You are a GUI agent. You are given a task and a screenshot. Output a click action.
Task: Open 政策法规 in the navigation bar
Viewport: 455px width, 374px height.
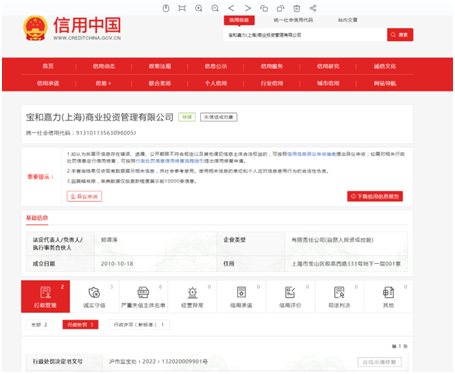[x=160, y=66]
